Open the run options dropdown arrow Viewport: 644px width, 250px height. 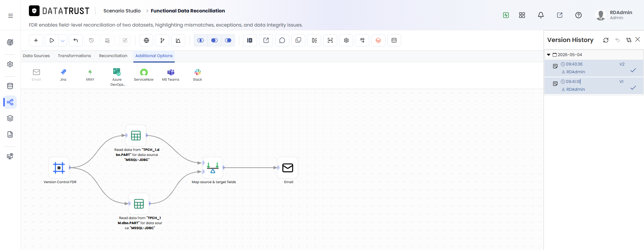(62, 41)
